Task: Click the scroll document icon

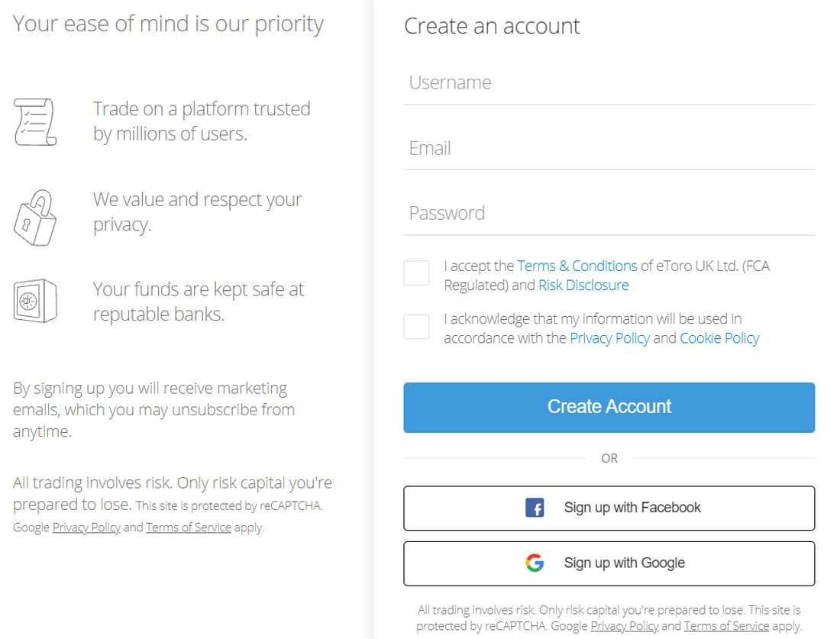Action: pyautogui.click(x=35, y=121)
